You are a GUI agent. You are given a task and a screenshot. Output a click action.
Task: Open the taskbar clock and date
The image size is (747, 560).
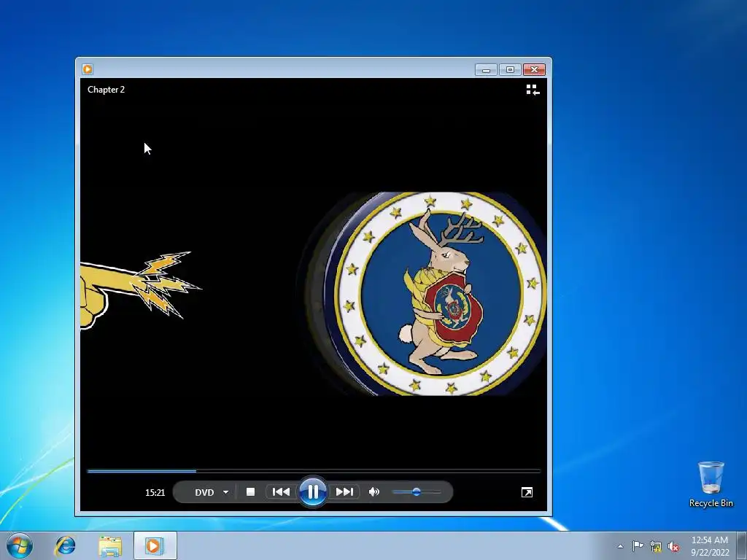pos(710,546)
